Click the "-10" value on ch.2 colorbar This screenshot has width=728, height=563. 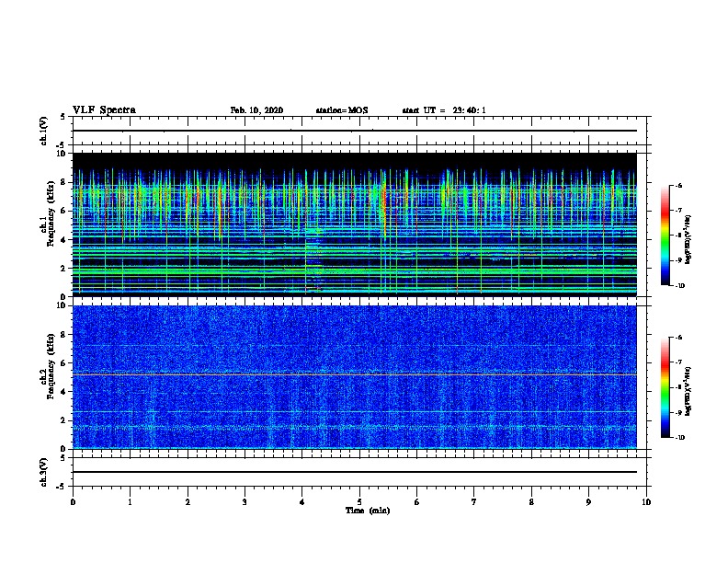pos(679,438)
